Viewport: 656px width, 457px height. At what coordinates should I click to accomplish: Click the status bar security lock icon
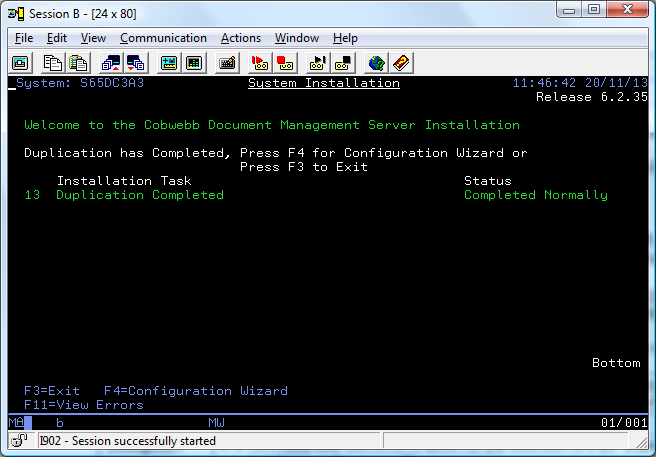(19, 440)
